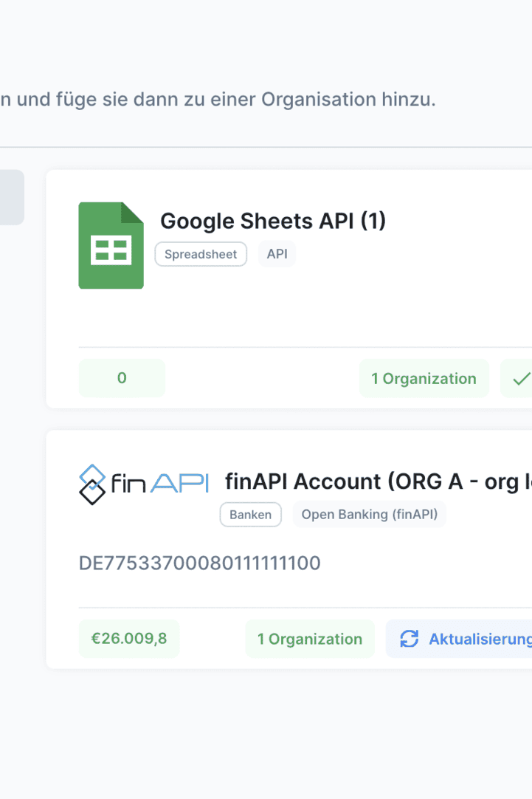The width and height of the screenshot is (532, 799).
Task: Click the green Google Sheets icon
Action: (111, 245)
